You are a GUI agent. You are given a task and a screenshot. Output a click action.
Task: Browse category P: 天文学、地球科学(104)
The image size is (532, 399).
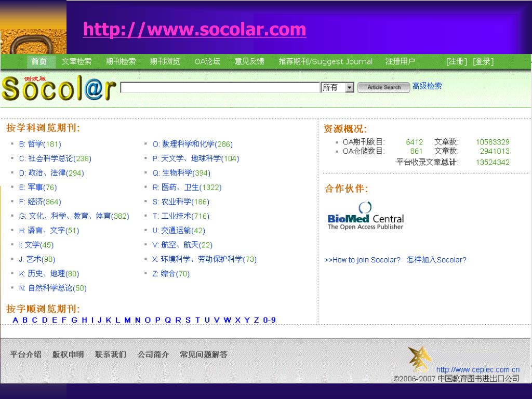[196, 158]
